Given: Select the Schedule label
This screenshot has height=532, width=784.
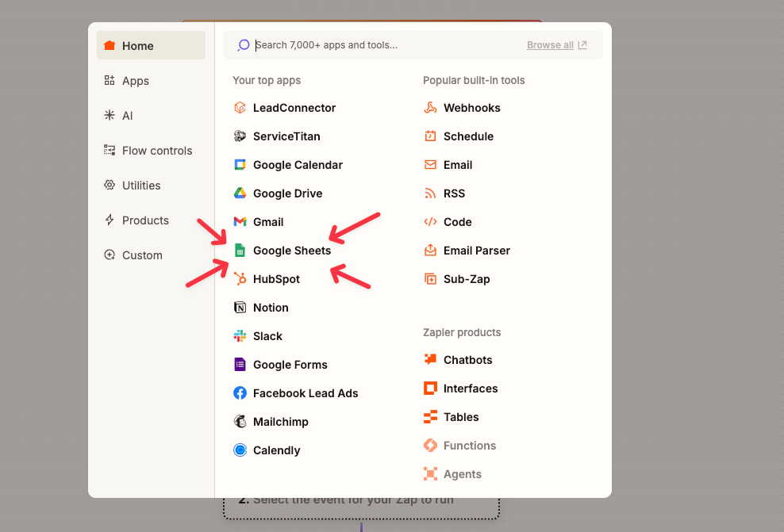Looking at the screenshot, I should pyautogui.click(x=468, y=136).
